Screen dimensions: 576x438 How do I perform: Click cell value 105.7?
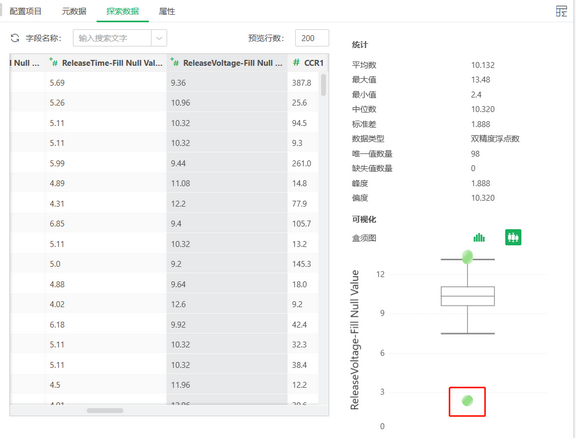302,223
